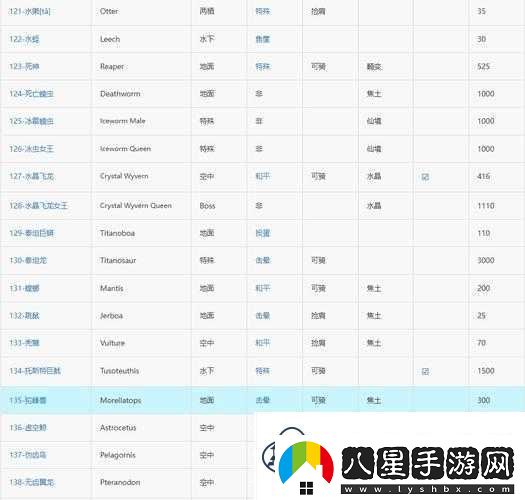Open the 122 creature link for Leech
This screenshot has width=525, height=500.
point(24,39)
